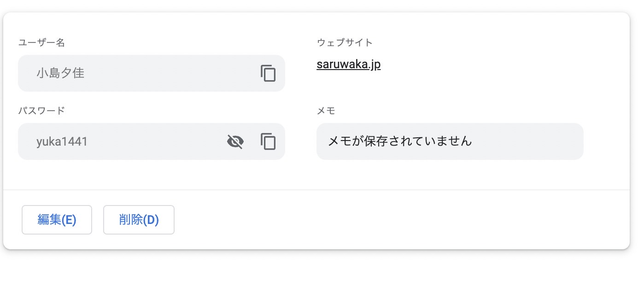
Task: Click empty footer space right of 削除(D)
Action: click(401, 220)
